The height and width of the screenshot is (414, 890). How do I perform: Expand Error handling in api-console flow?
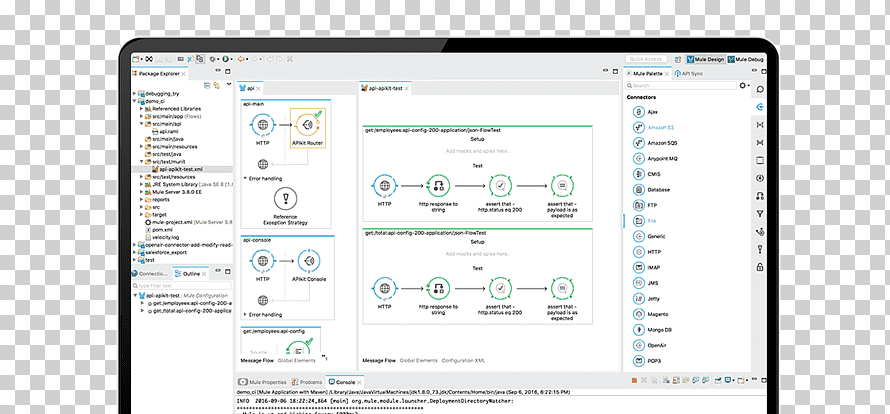tap(245, 315)
